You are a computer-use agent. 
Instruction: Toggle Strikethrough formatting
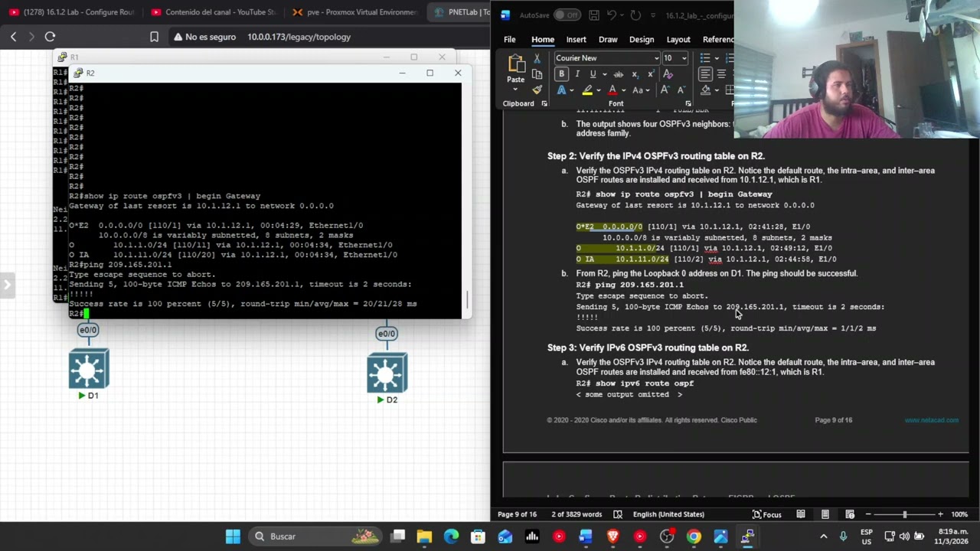click(618, 74)
